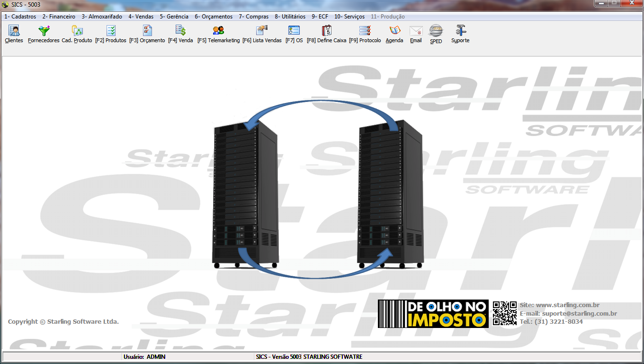The width and height of the screenshot is (644, 364).
Task: Open the 7- Compras menu
Action: [253, 16]
